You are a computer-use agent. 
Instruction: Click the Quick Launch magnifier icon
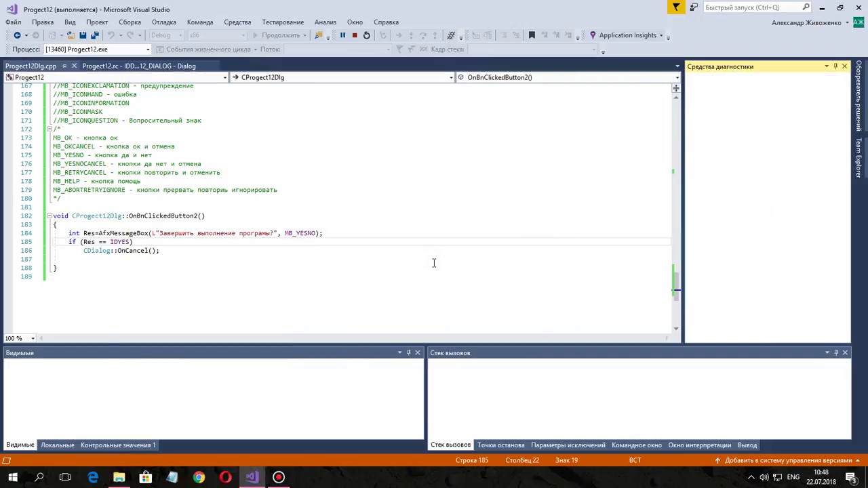[x=806, y=7]
